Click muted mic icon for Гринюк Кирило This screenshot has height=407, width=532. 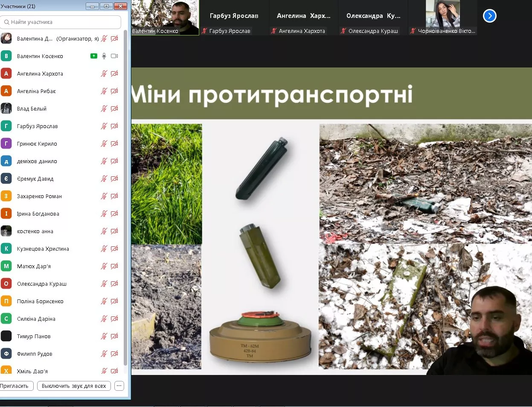click(x=104, y=143)
